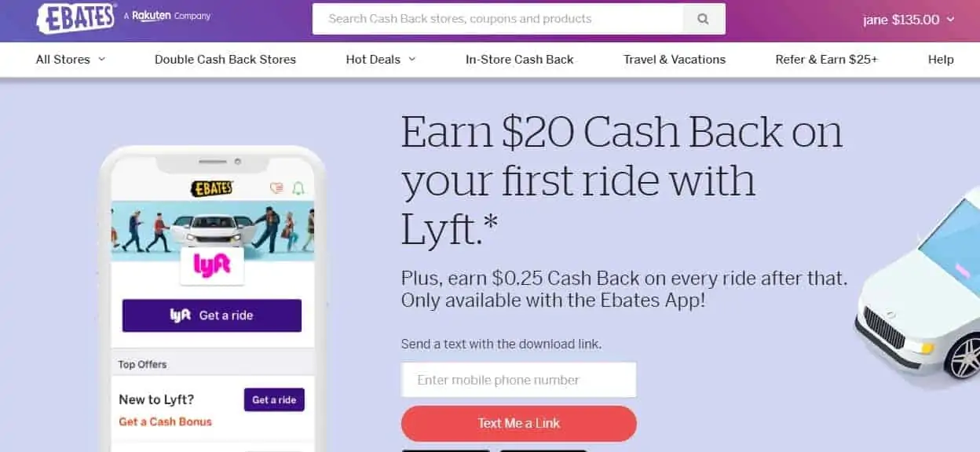Click the Ebates logo

tap(75, 17)
